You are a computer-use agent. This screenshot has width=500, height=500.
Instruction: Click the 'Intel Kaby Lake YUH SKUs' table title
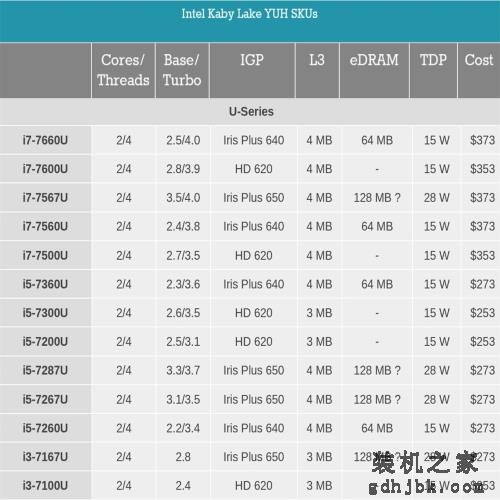(x=249, y=14)
